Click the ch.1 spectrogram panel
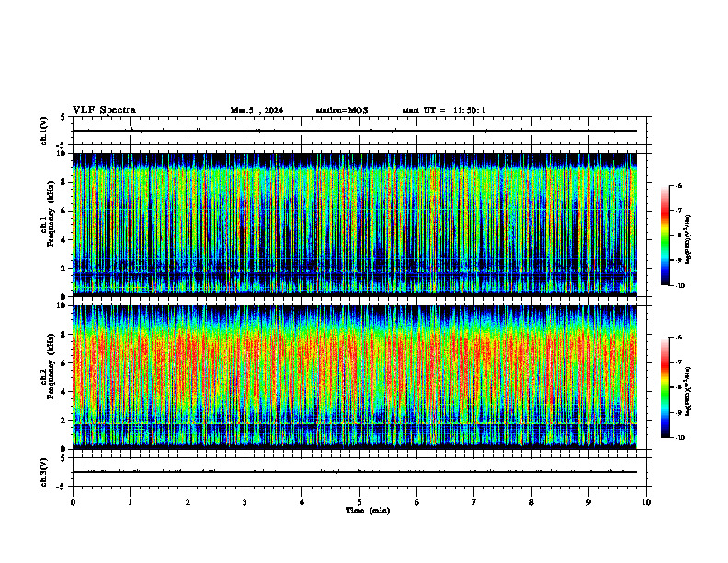 (355, 224)
